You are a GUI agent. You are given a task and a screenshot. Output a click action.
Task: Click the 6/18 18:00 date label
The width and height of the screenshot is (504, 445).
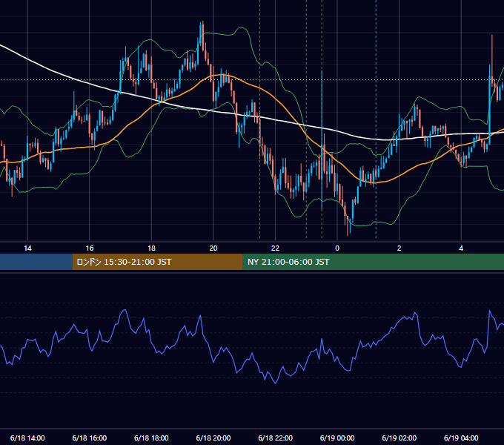tap(151, 438)
